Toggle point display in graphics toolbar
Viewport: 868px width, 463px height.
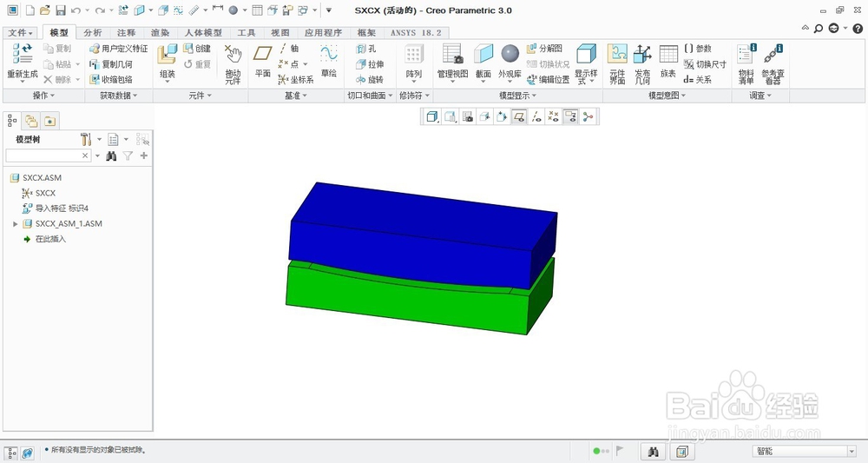tap(553, 116)
